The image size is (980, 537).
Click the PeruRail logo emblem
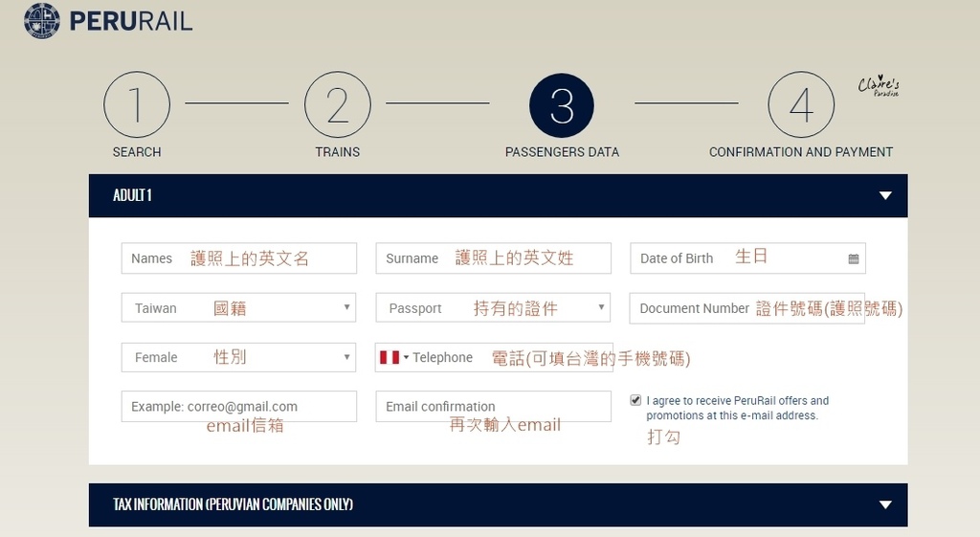[x=41, y=21]
